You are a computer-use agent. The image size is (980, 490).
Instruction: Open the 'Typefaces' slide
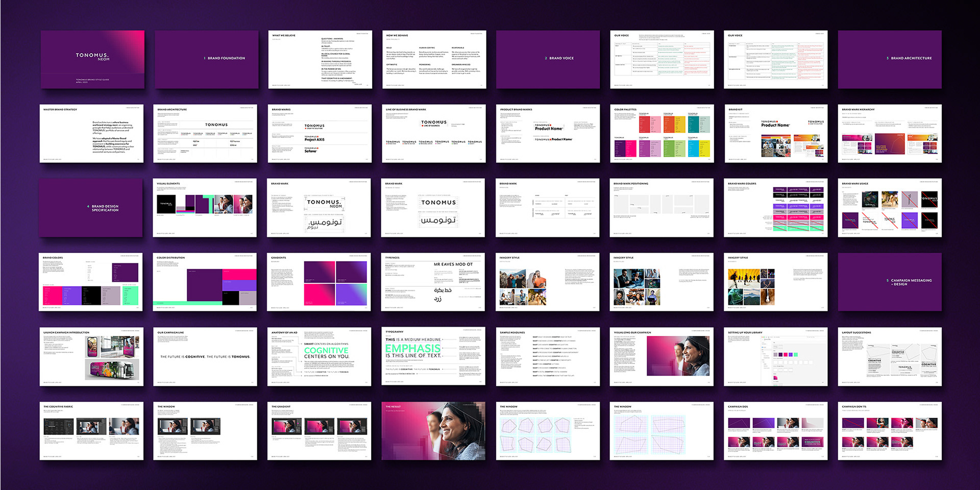coord(433,282)
